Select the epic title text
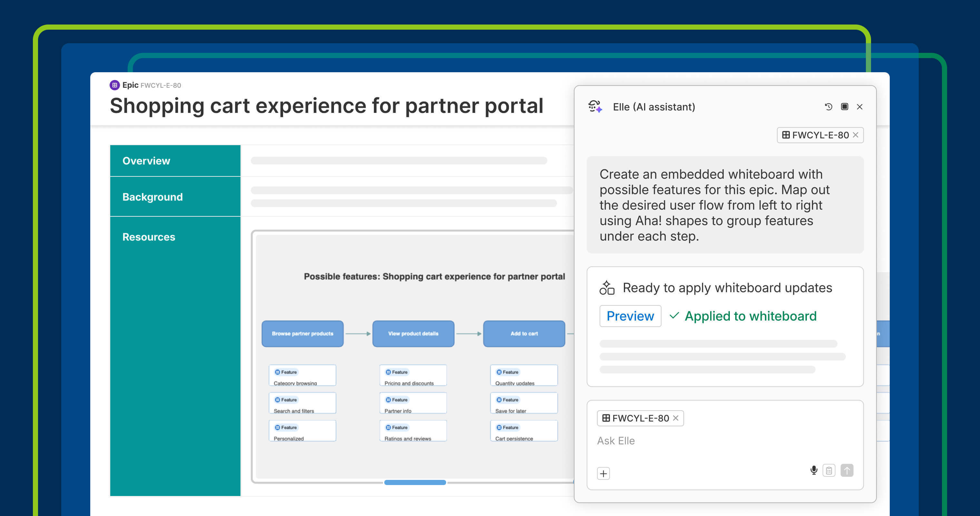 click(x=327, y=105)
